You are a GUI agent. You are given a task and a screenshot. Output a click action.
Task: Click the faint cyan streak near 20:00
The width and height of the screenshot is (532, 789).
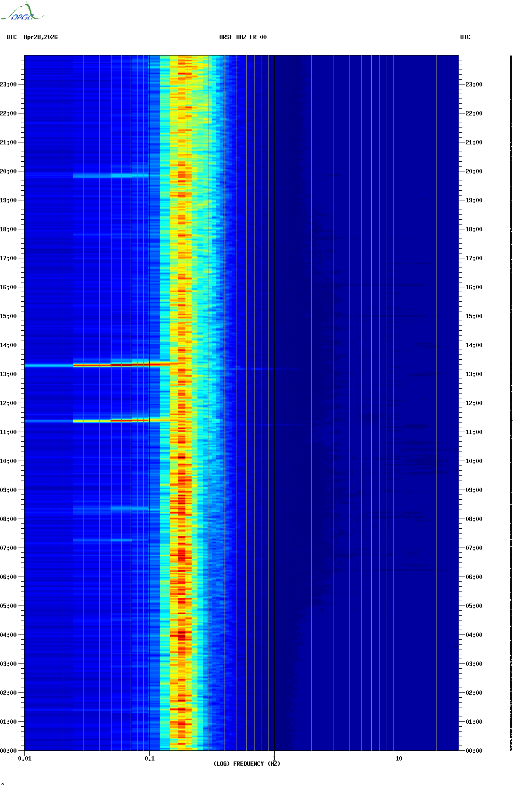click(111, 176)
